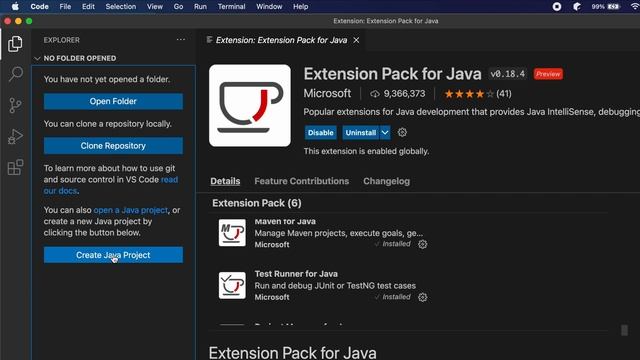
Task: Open the Run menu
Action: pyautogui.click(x=200, y=7)
